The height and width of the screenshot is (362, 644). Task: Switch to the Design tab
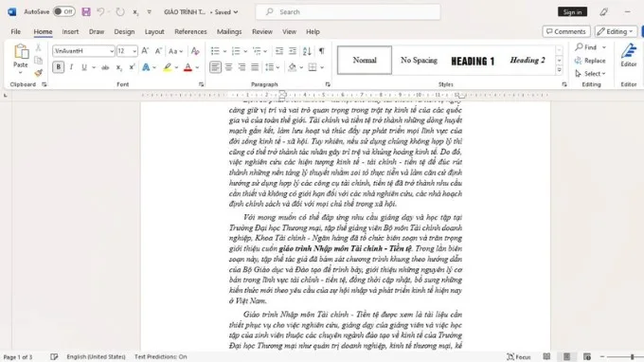tap(124, 31)
